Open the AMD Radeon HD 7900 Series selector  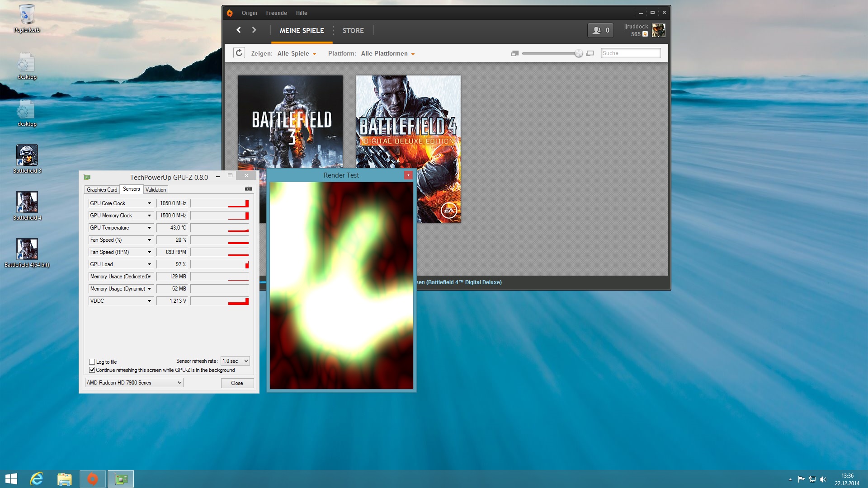134,383
